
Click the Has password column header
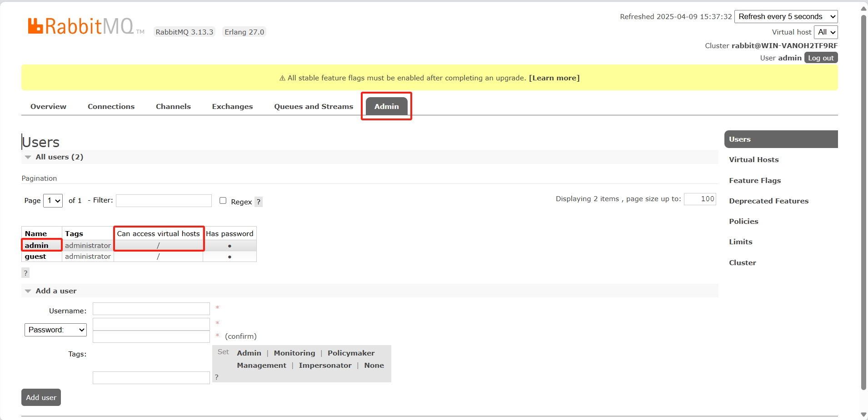[229, 234]
